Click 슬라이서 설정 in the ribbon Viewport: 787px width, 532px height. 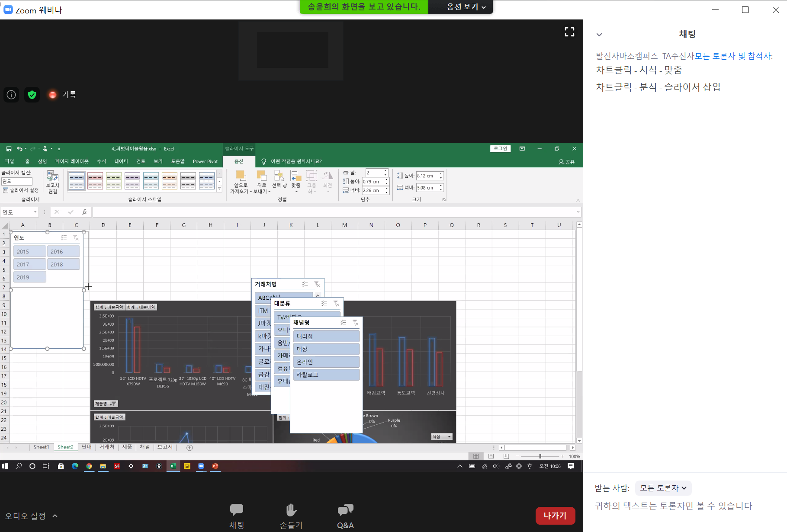point(21,190)
